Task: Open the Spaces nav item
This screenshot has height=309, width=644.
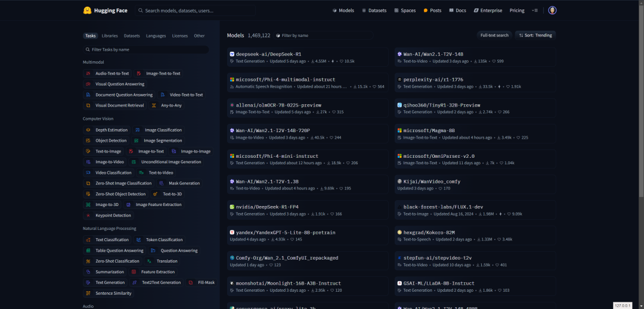Action: [x=405, y=11]
